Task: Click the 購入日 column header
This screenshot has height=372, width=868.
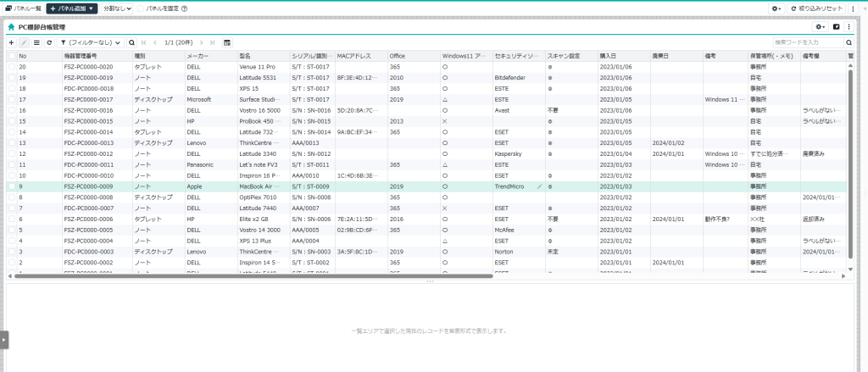Action: click(609, 55)
